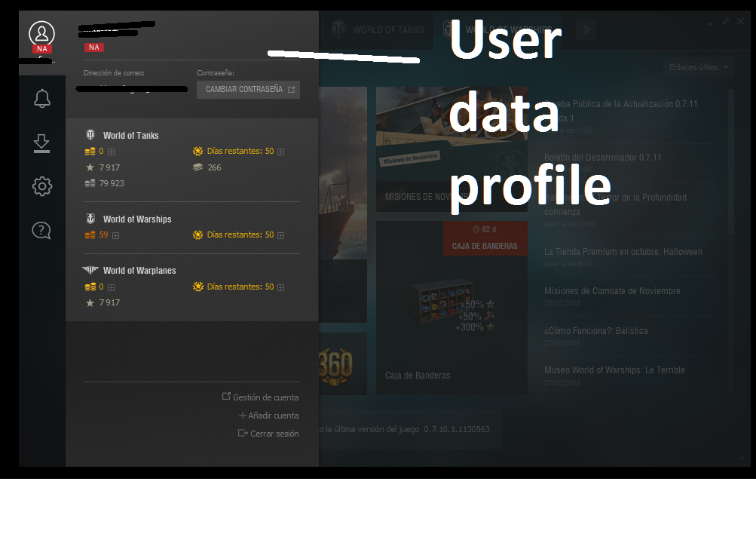The width and height of the screenshot is (756, 555).
Task: Choose Añadir cuenta
Action: 269,415
